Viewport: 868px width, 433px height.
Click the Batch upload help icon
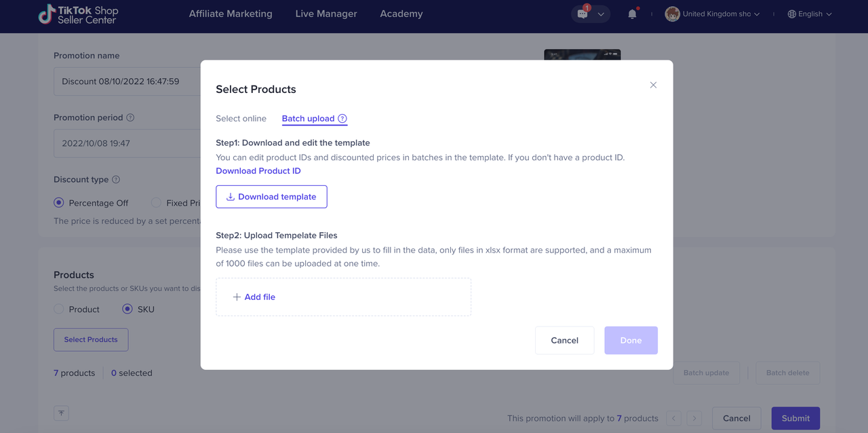(342, 119)
